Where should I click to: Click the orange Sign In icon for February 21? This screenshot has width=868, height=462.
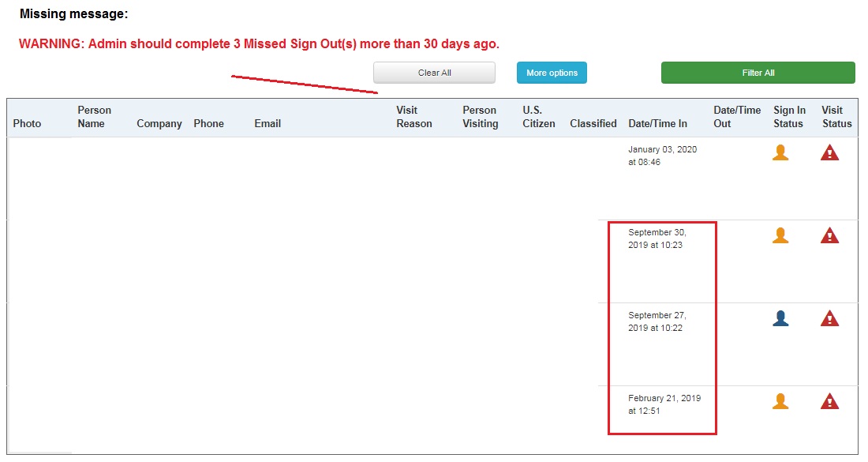[780, 400]
